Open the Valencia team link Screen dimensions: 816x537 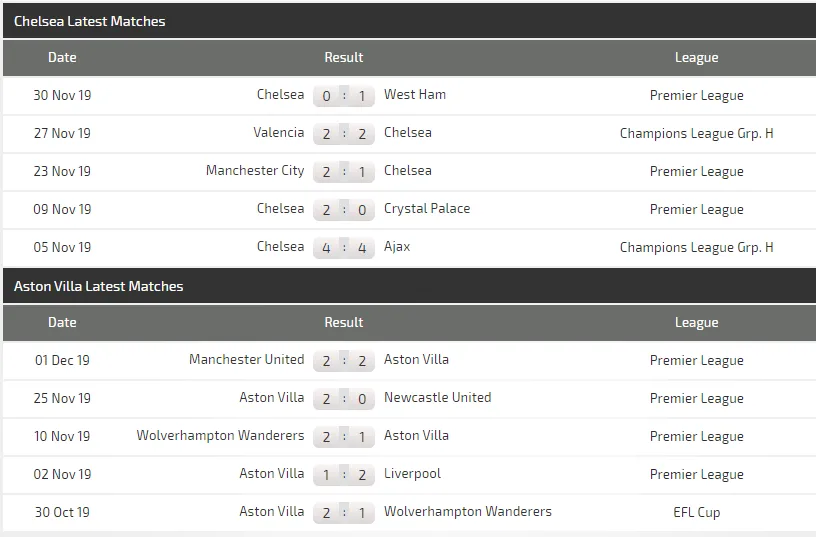(x=279, y=133)
